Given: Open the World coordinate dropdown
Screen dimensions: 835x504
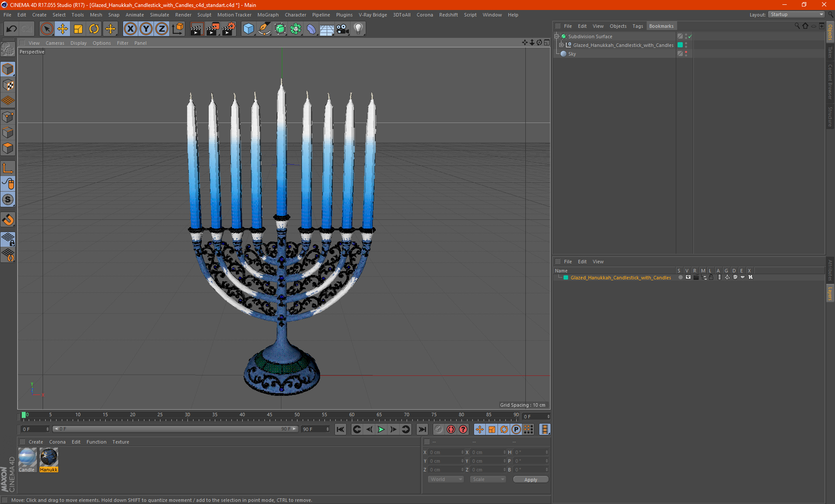Looking at the screenshot, I should point(446,479).
